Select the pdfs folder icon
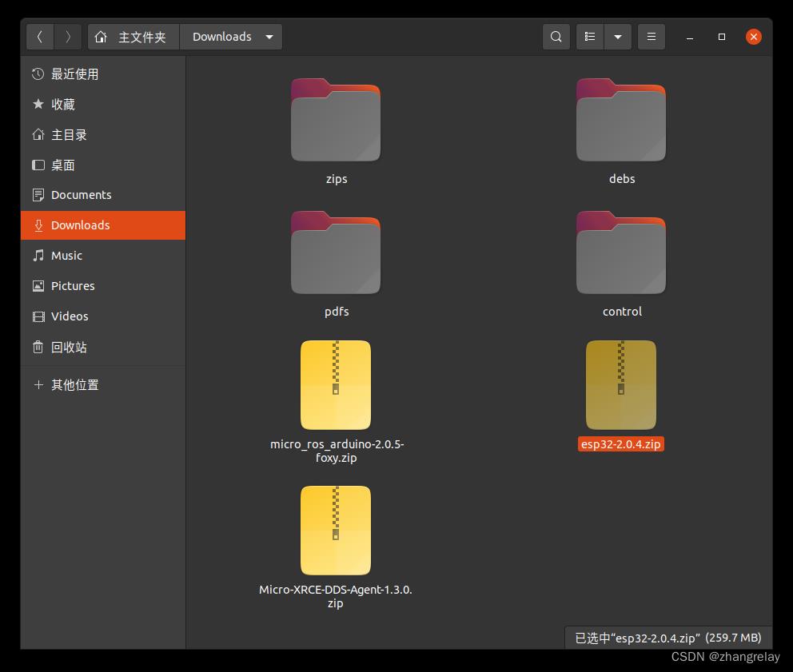The image size is (793, 672). (336, 252)
